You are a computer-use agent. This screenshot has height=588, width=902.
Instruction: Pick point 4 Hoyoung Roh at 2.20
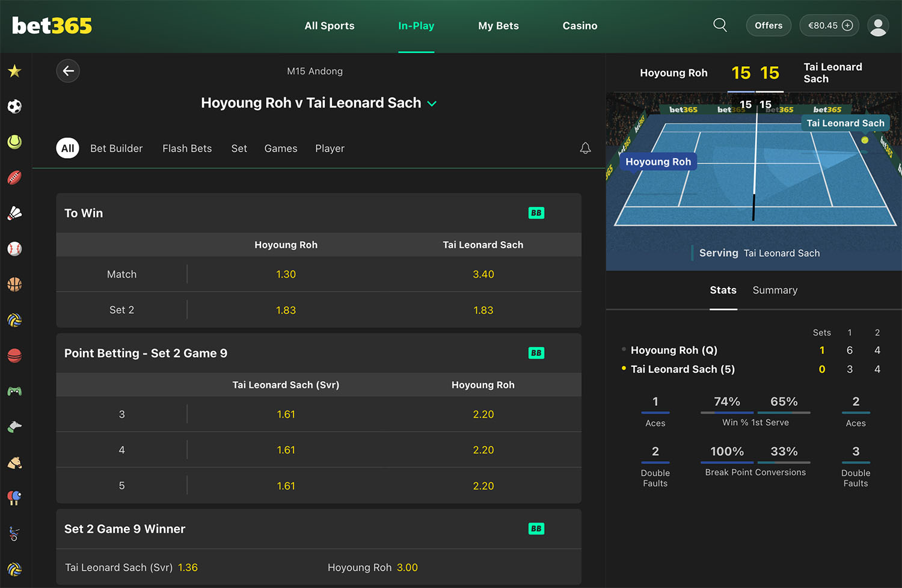pos(483,450)
